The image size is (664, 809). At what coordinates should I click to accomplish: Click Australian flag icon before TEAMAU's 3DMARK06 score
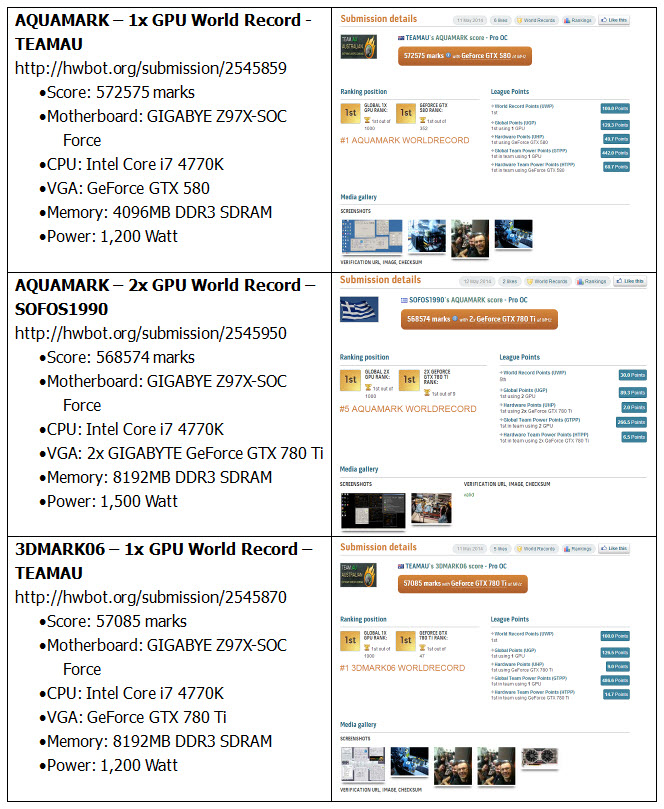(x=400, y=567)
